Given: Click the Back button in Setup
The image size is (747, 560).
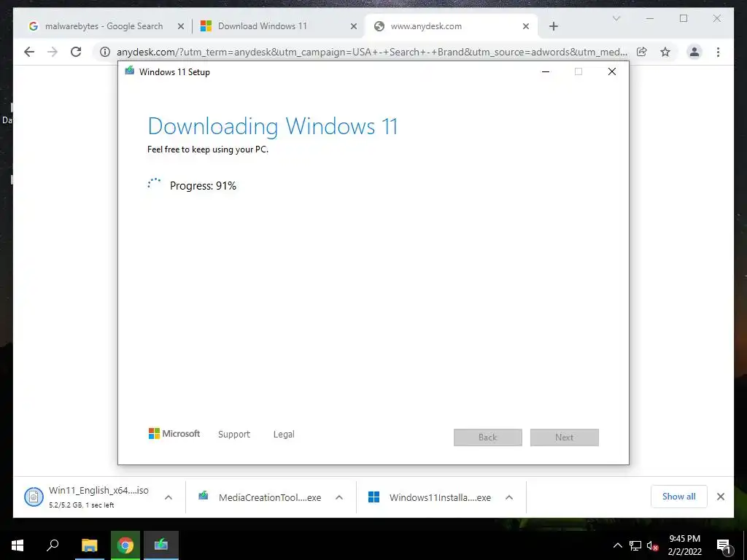Looking at the screenshot, I should click(x=488, y=437).
